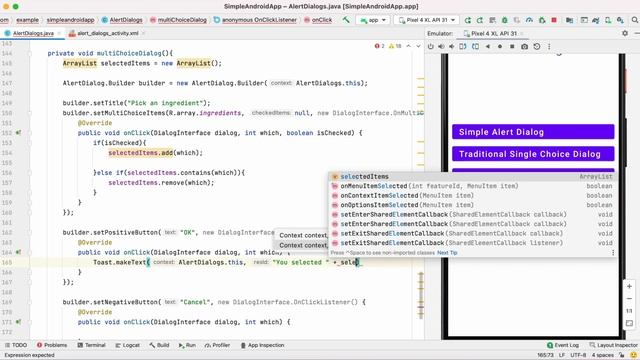This screenshot has width=640, height=360.
Task: Open the TODO tool window
Action: pyautogui.click(x=16, y=345)
